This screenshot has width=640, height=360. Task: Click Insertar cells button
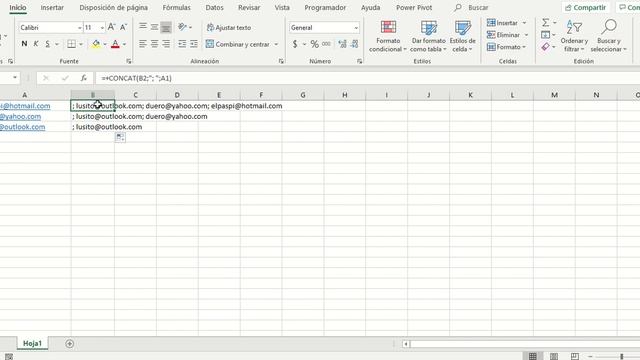pyautogui.click(x=503, y=23)
